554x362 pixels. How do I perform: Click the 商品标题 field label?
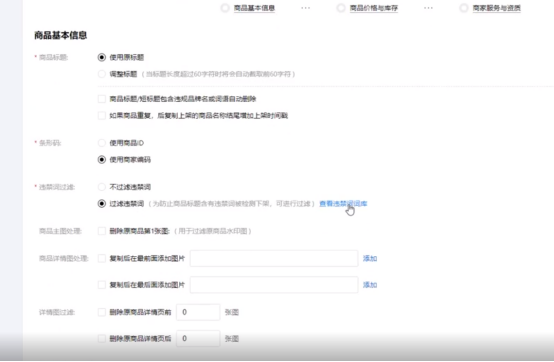(53, 57)
